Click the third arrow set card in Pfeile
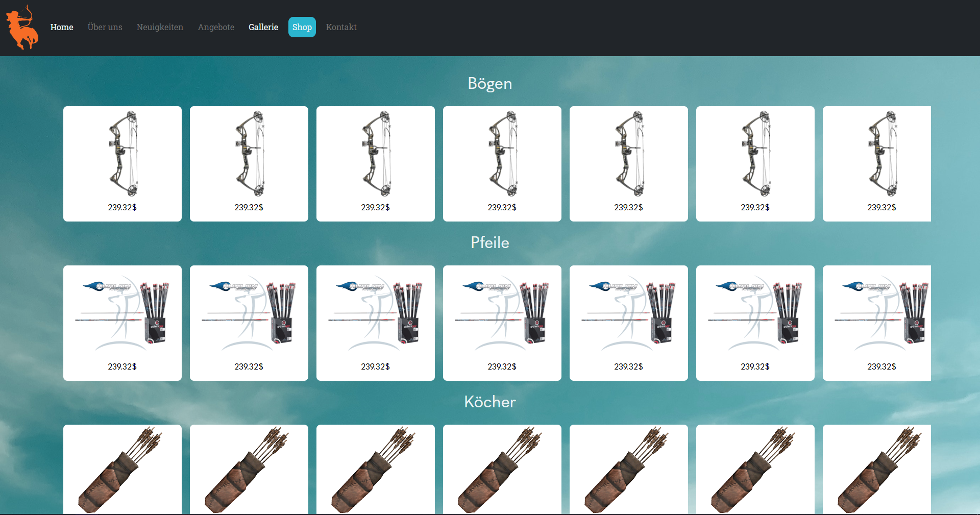The width and height of the screenshot is (980, 515). pyautogui.click(x=376, y=323)
